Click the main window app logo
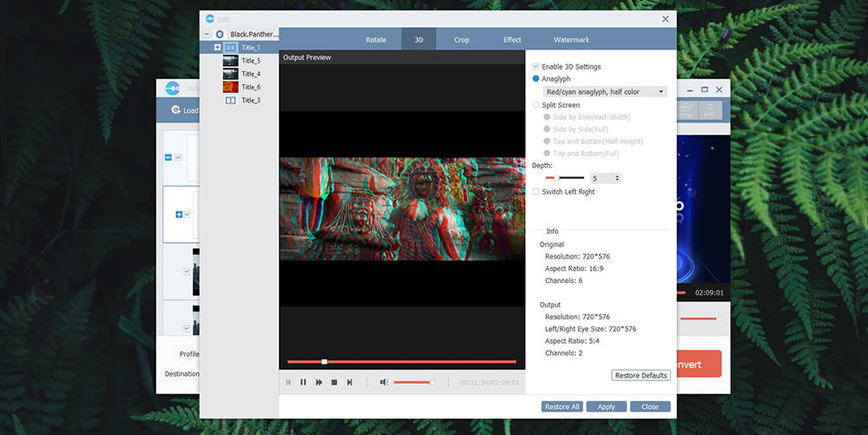Image resolution: width=868 pixels, height=435 pixels. point(173,89)
